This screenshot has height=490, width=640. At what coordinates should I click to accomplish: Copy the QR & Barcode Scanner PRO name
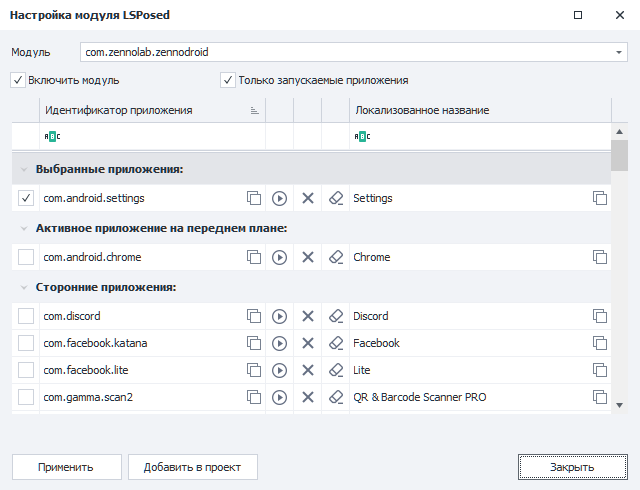point(600,397)
